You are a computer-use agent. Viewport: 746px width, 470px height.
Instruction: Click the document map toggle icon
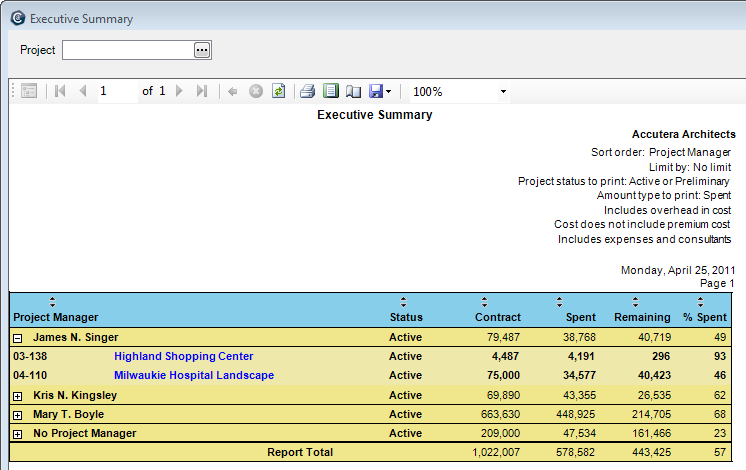(x=29, y=91)
